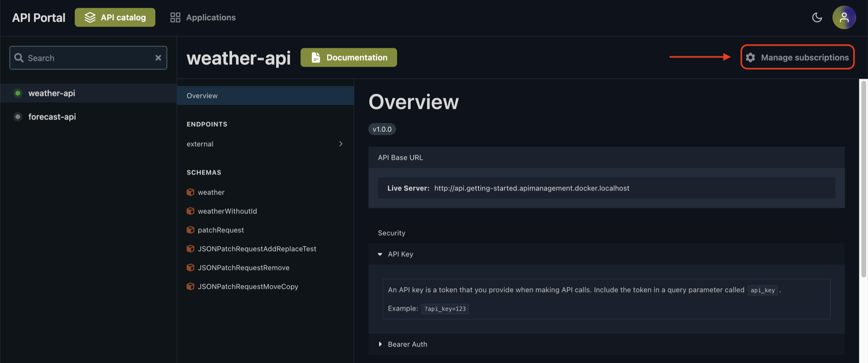The height and width of the screenshot is (363, 868).
Task: Click the API Base URL label
Action: point(401,158)
